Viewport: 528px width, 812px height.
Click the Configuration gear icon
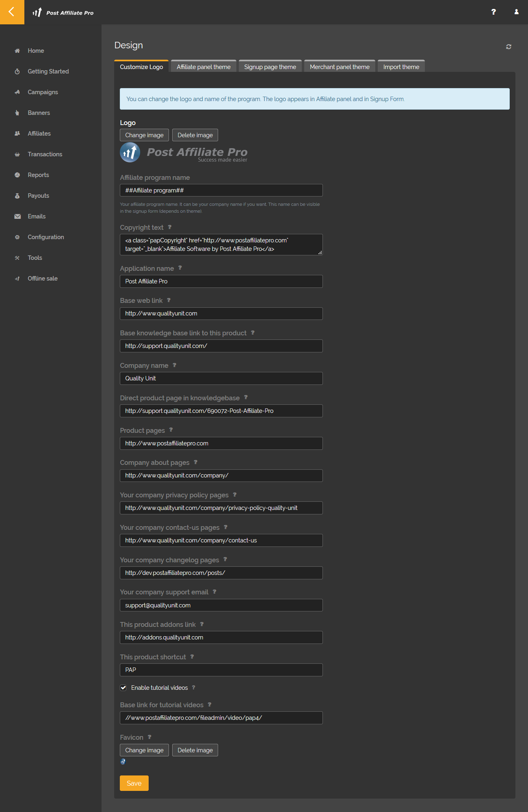coord(17,237)
